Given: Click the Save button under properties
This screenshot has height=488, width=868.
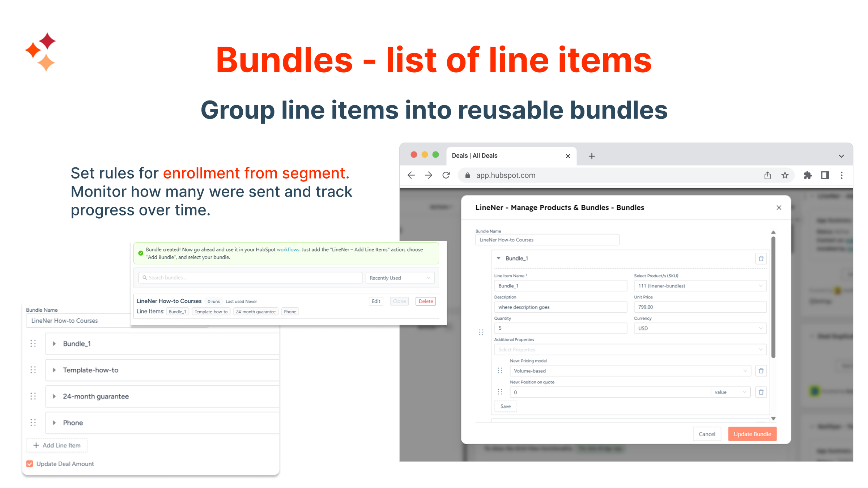Looking at the screenshot, I should pyautogui.click(x=506, y=406).
